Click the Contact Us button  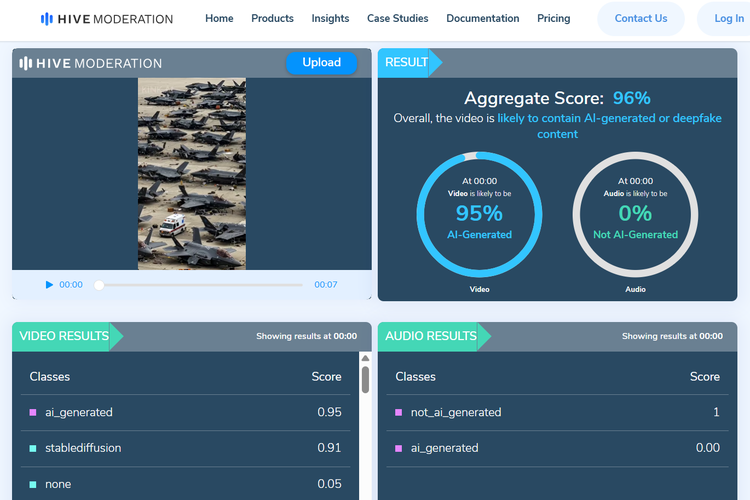(640, 18)
